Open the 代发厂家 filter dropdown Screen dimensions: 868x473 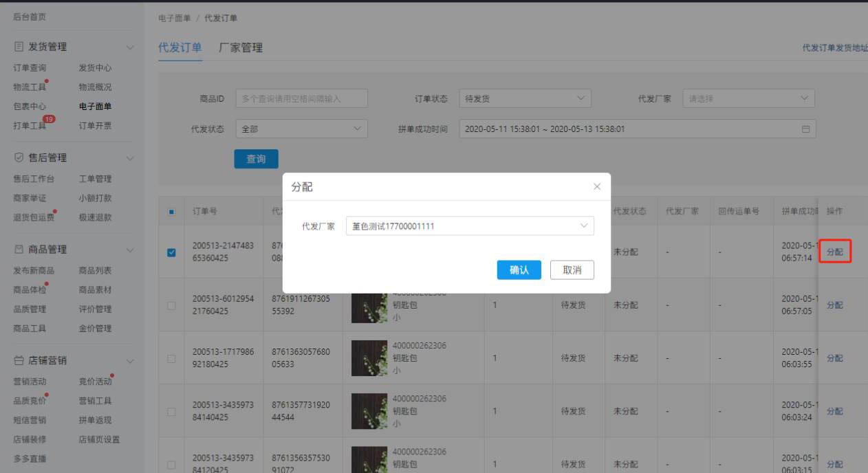tap(749, 98)
